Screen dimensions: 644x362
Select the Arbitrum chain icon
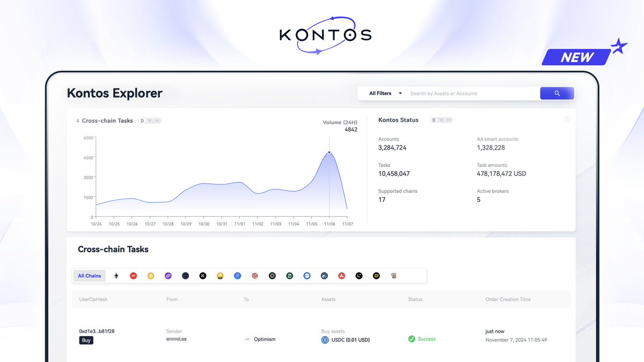click(x=324, y=276)
